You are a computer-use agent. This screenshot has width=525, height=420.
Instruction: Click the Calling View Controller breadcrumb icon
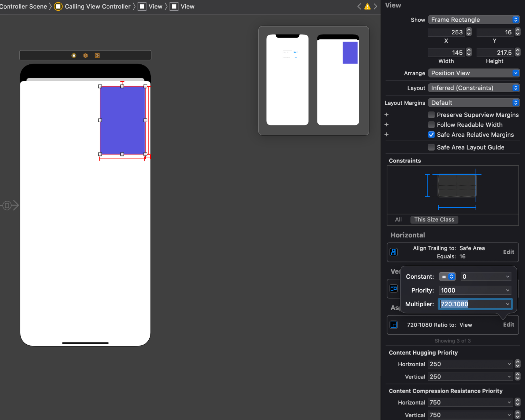[x=58, y=6]
